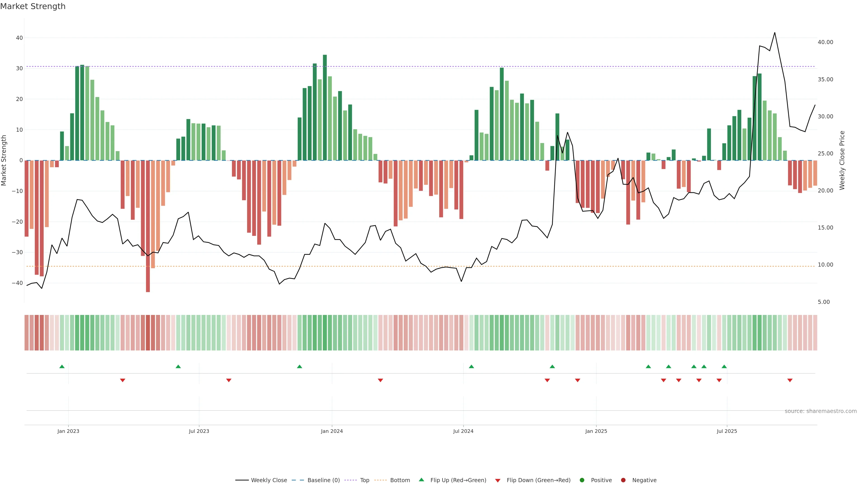868x488 pixels.
Task: Click the Negative red circle legend icon
Action: pos(623,480)
